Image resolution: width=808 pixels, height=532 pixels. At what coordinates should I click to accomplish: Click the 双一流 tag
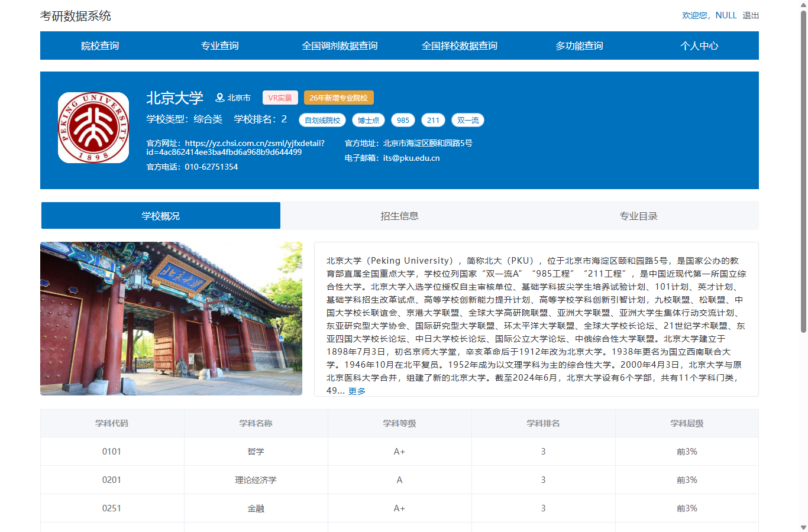[468, 120]
